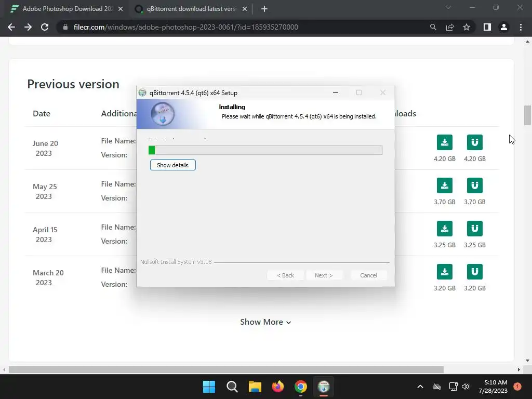The height and width of the screenshot is (399, 532).
Task: Click the notification badge in taskbar
Action: [517, 387]
